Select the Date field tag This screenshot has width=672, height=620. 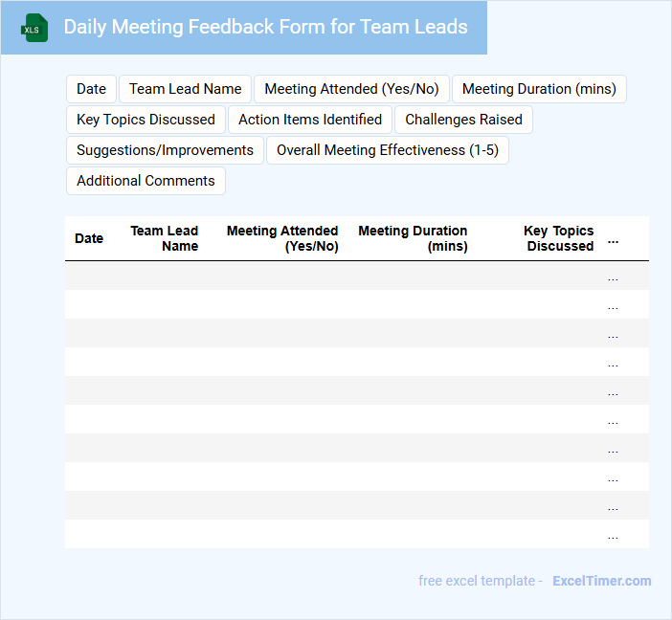91,89
